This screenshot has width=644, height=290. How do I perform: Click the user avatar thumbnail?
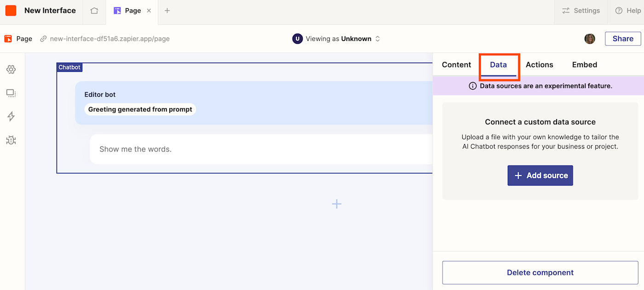coord(590,39)
